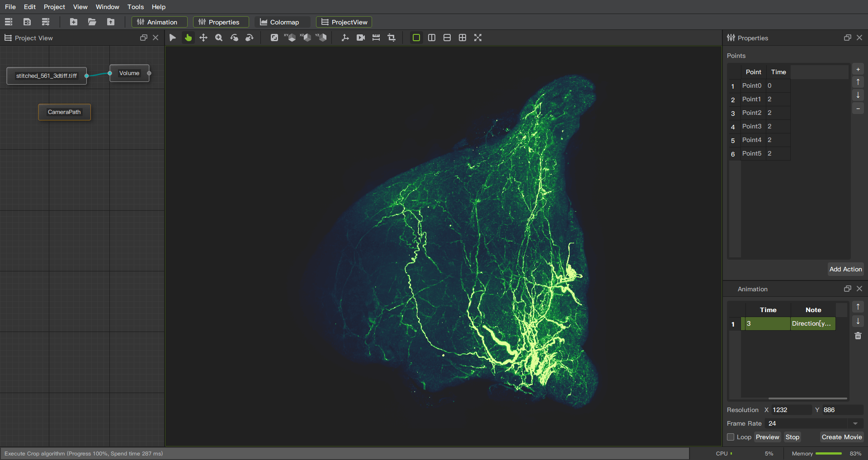
Task: Select the arrow pointer tool
Action: 173,38
